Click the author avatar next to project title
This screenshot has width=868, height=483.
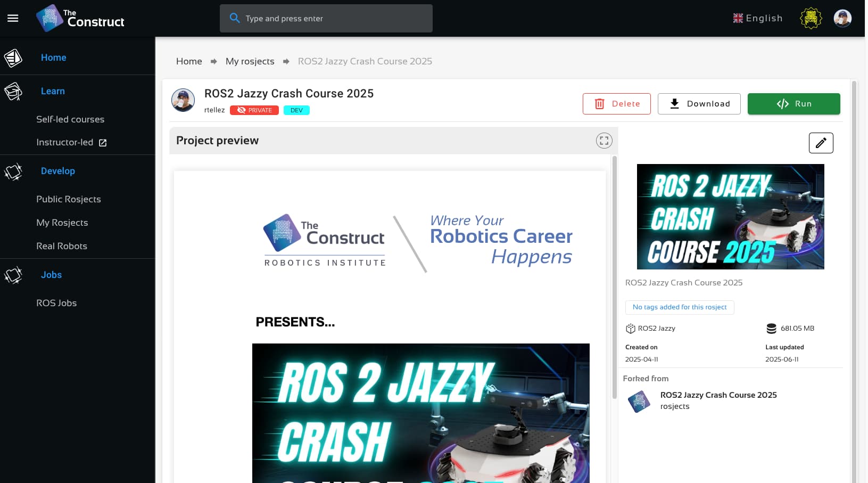coord(183,100)
